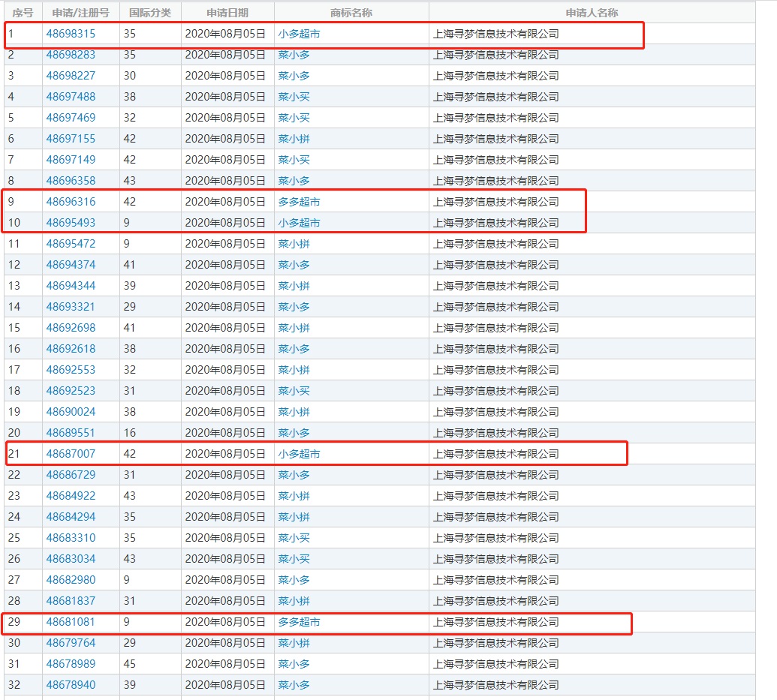Open application number 48695493

pyautogui.click(x=71, y=223)
